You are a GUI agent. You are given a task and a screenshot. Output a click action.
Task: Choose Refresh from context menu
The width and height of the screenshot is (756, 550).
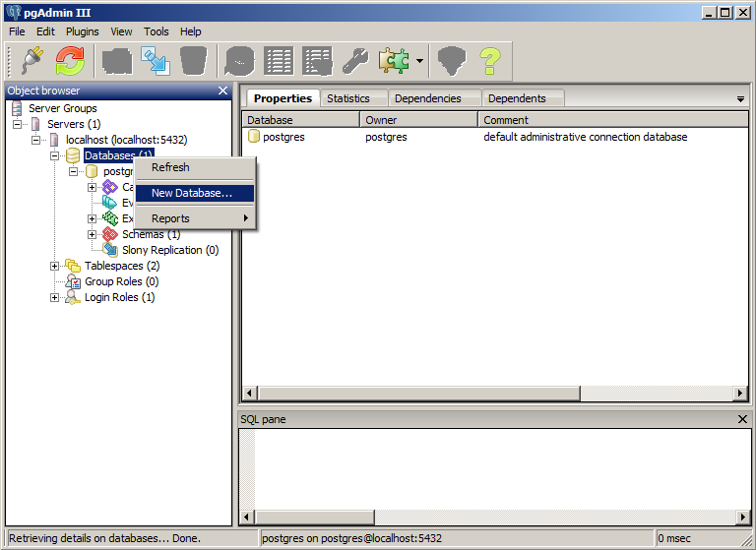[195, 167]
